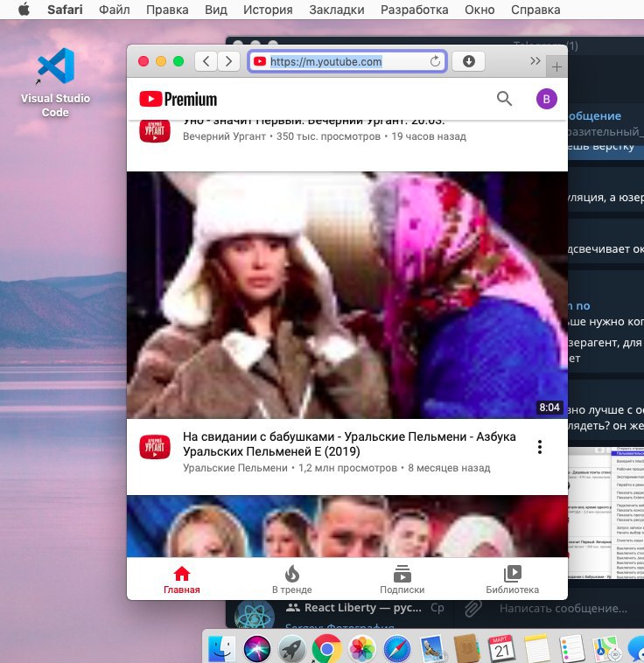The image size is (644, 663).
Task: Open channel avatar beside На свидании с бабушками
Action: click(x=155, y=447)
